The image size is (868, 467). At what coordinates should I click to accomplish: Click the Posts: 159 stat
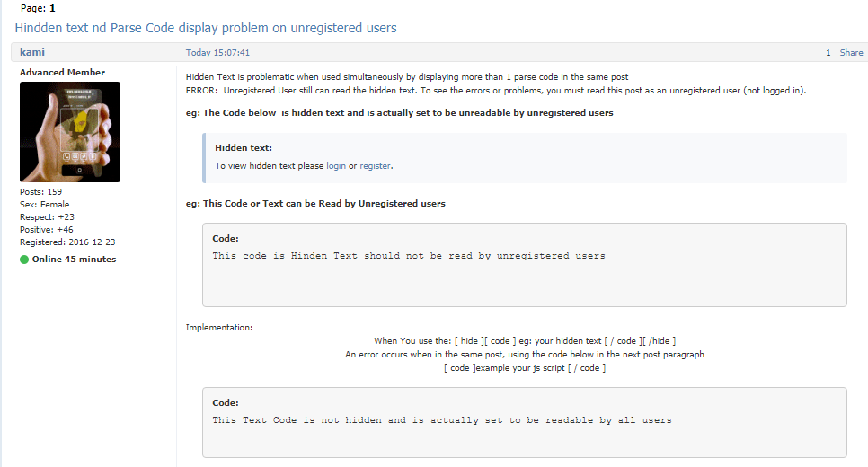tap(41, 192)
